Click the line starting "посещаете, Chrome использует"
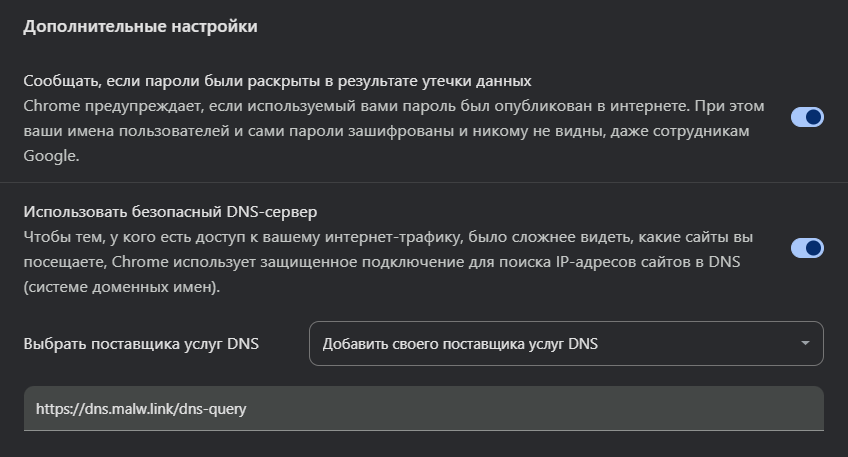848x457 pixels. tap(380, 263)
